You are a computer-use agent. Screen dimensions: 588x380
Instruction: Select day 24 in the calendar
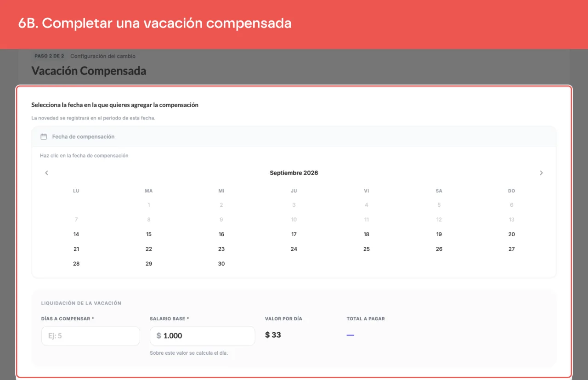coord(294,249)
